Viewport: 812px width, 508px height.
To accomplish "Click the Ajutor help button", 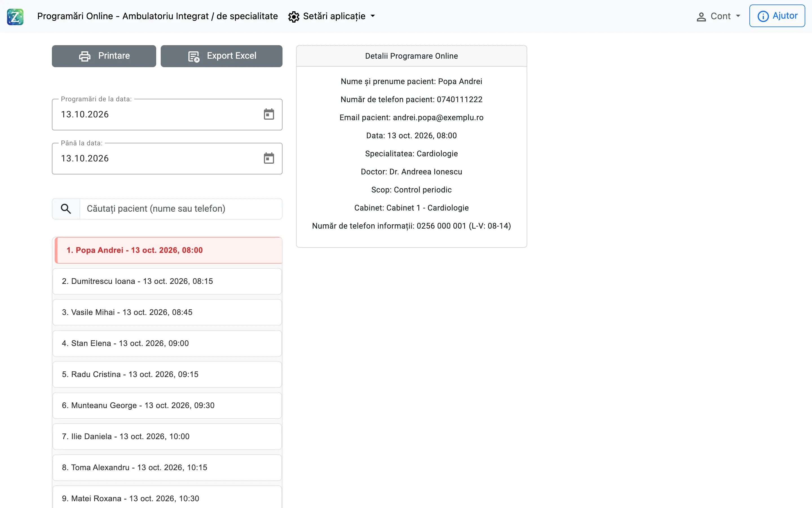I will (x=777, y=16).
